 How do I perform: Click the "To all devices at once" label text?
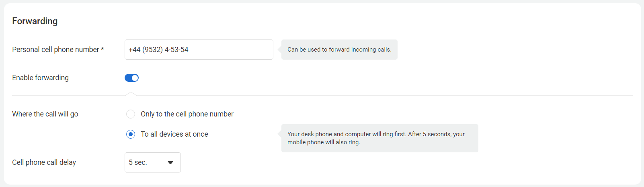tap(174, 134)
